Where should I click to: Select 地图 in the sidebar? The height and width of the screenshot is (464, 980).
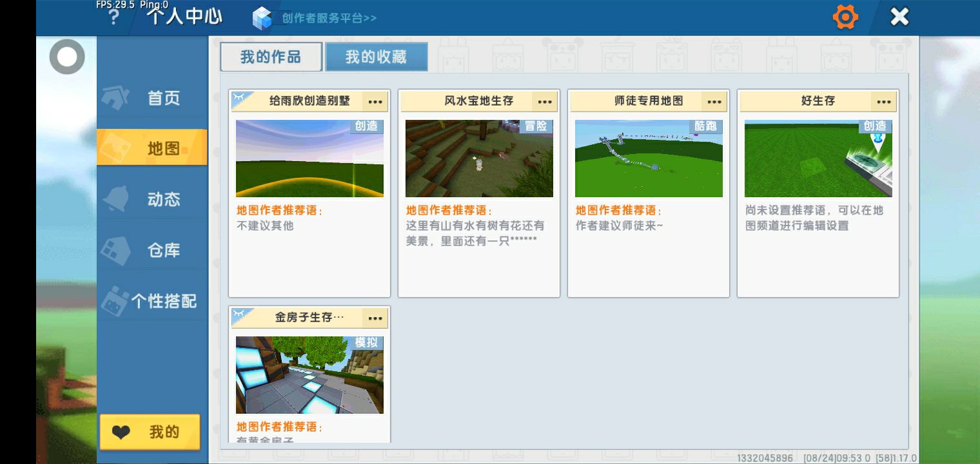click(x=152, y=148)
